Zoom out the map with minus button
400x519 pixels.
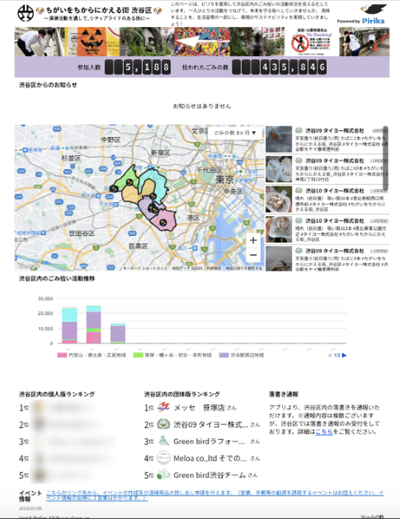click(x=253, y=255)
